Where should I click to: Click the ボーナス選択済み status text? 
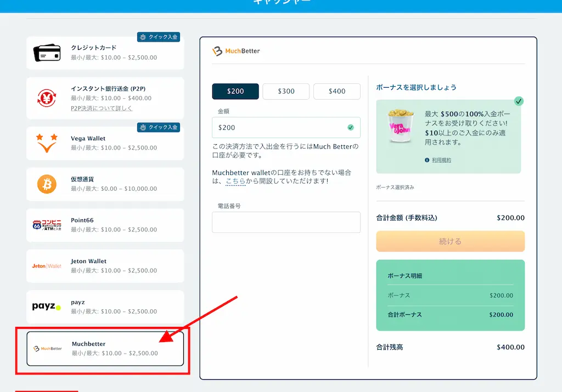(395, 188)
